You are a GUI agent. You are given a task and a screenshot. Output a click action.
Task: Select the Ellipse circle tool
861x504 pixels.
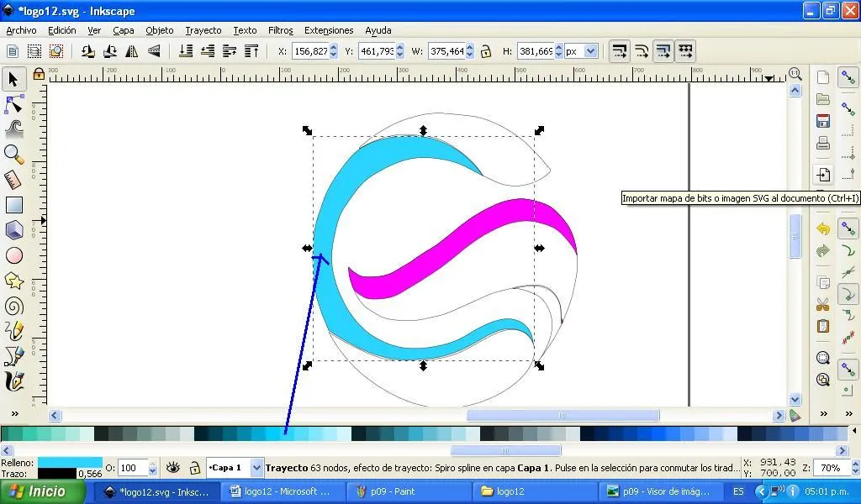point(13,255)
